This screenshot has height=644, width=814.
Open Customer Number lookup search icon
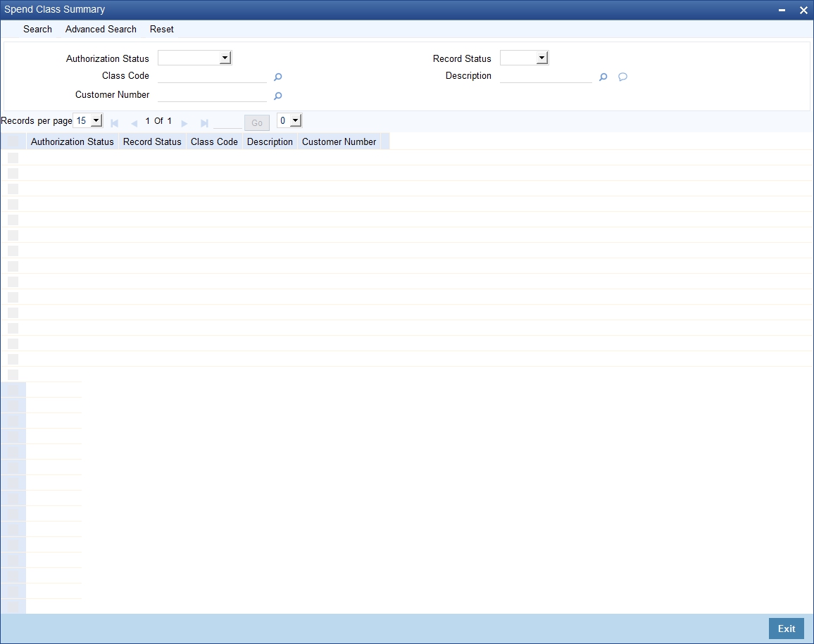(x=277, y=96)
